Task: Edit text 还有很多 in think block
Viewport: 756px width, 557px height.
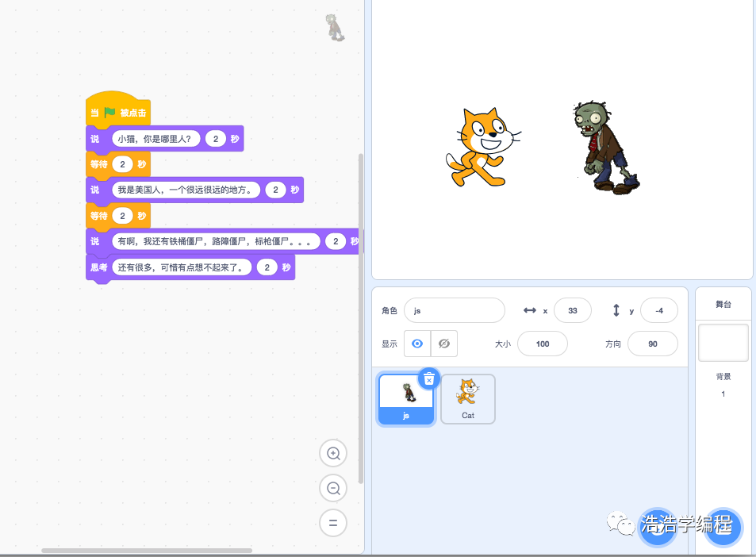Action: point(182,267)
